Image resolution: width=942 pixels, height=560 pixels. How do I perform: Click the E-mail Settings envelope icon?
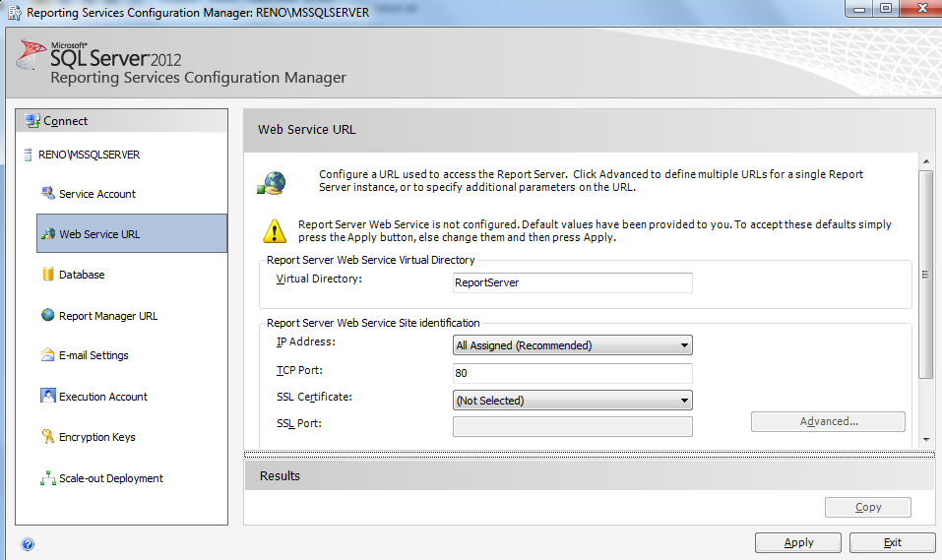(x=48, y=354)
